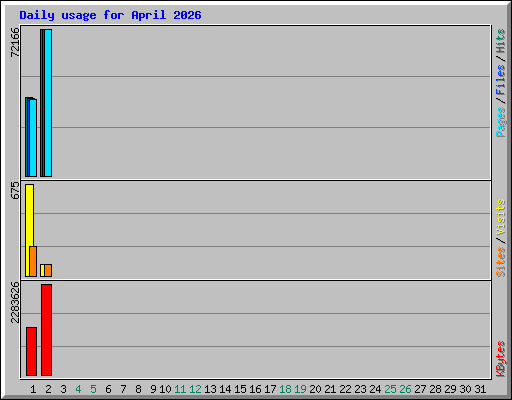Click the Pages legend label

click(x=501, y=122)
